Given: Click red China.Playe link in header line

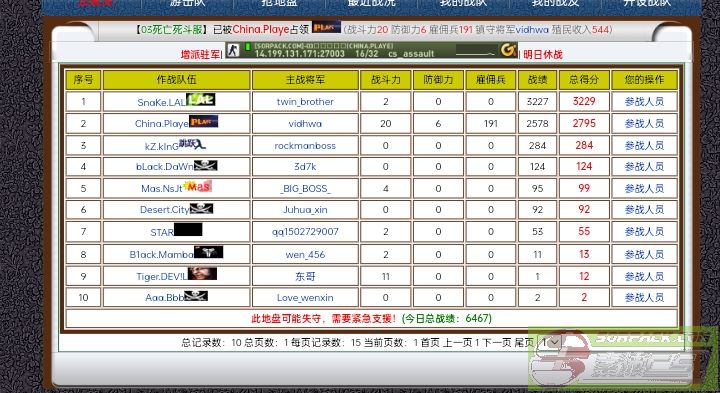Looking at the screenshot, I should pyautogui.click(x=260, y=30).
